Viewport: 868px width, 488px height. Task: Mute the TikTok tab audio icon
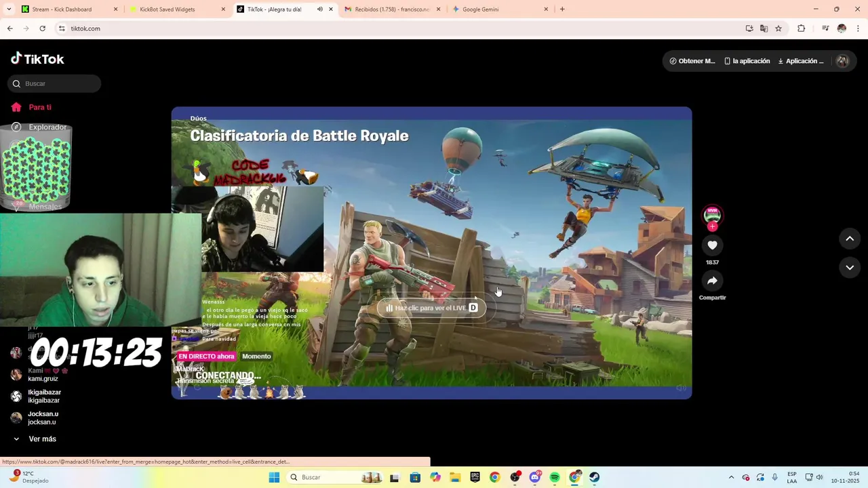(320, 9)
